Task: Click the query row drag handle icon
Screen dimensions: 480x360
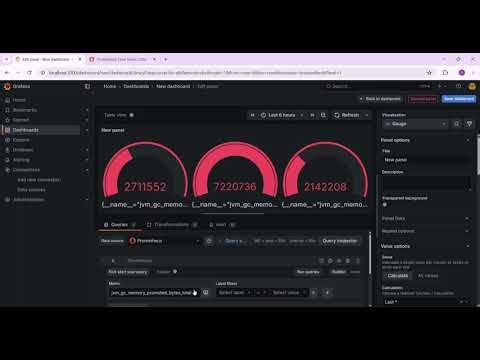Action: [x=358, y=261]
